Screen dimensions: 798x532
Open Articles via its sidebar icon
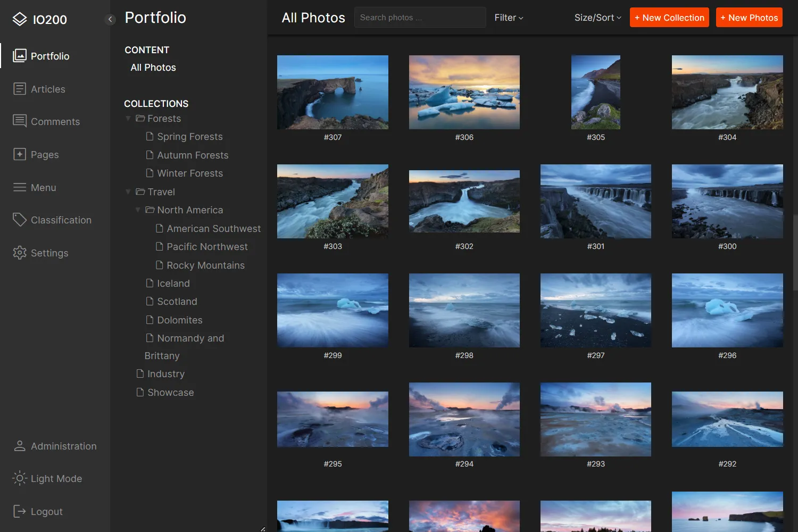point(19,89)
